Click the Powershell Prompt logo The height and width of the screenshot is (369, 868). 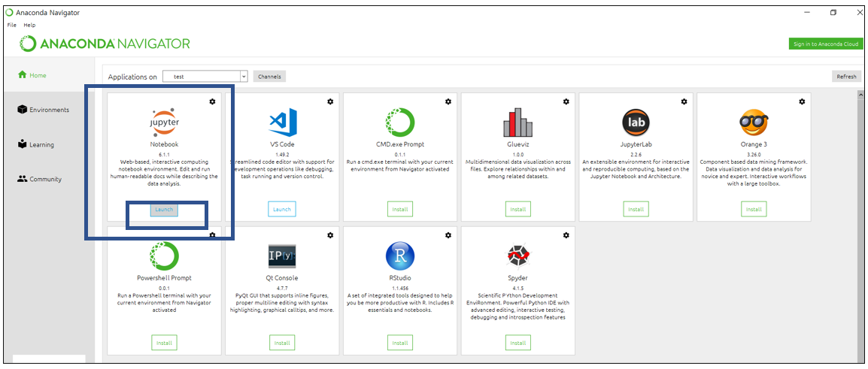tap(165, 256)
